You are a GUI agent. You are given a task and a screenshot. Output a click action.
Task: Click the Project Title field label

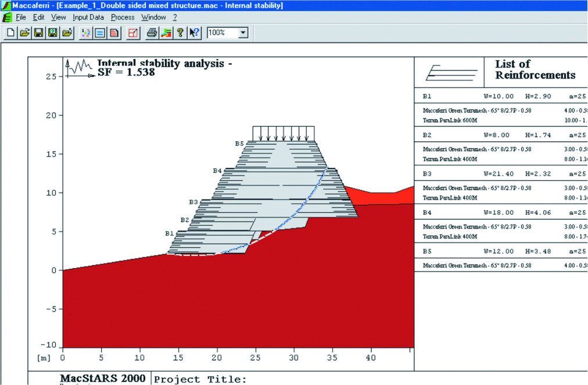[200, 379]
